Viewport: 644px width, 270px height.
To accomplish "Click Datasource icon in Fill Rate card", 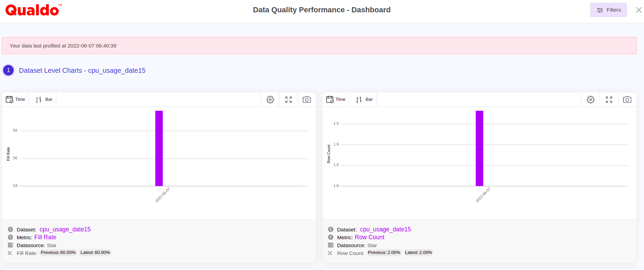I will 10,245.
